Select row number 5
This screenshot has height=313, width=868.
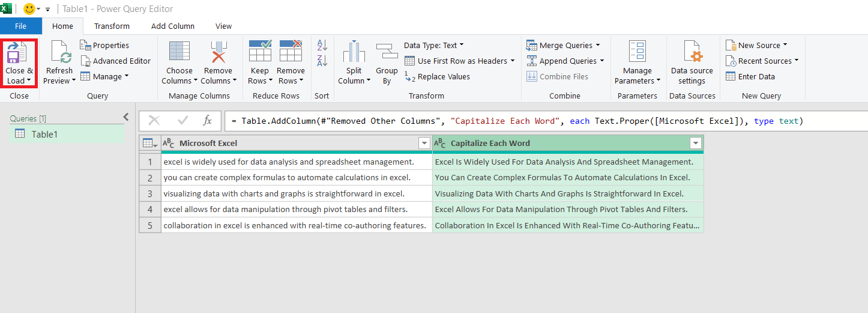pos(150,225)
